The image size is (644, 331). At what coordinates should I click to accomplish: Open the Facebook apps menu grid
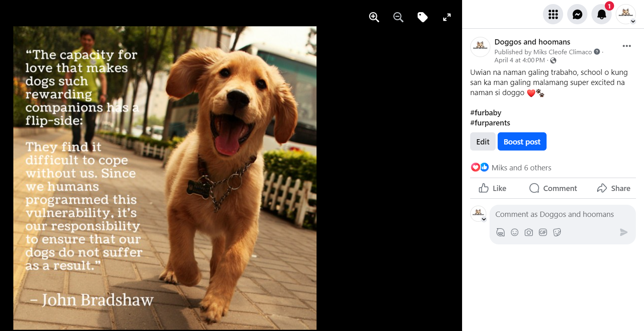pos(553,15)
